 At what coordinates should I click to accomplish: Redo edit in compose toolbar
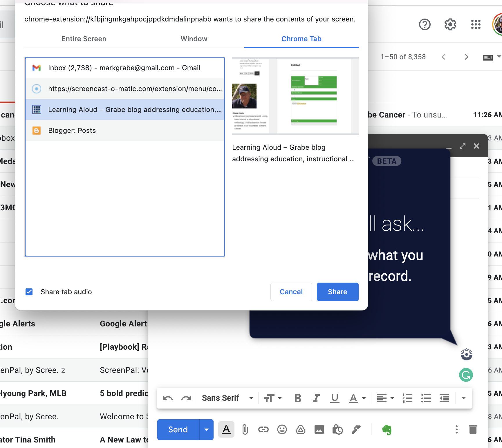point(186,398)
